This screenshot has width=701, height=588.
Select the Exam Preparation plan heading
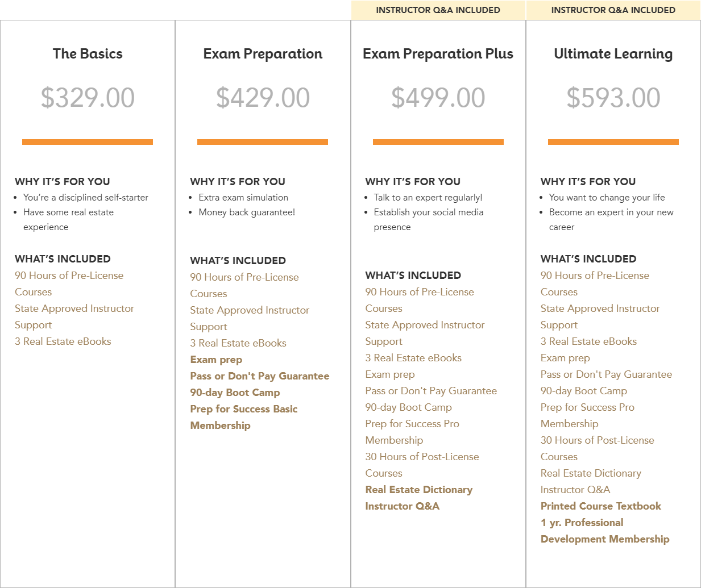click(263, 54)
